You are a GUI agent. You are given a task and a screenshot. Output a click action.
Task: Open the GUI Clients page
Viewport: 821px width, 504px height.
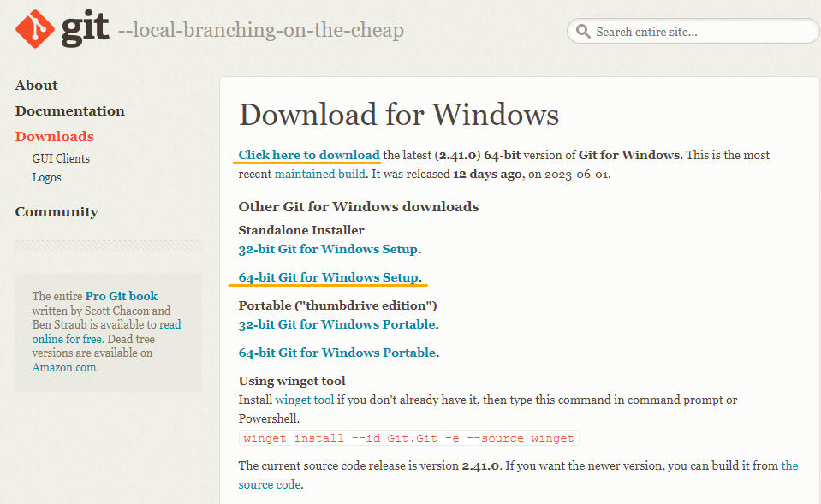(x=61, y=158)
